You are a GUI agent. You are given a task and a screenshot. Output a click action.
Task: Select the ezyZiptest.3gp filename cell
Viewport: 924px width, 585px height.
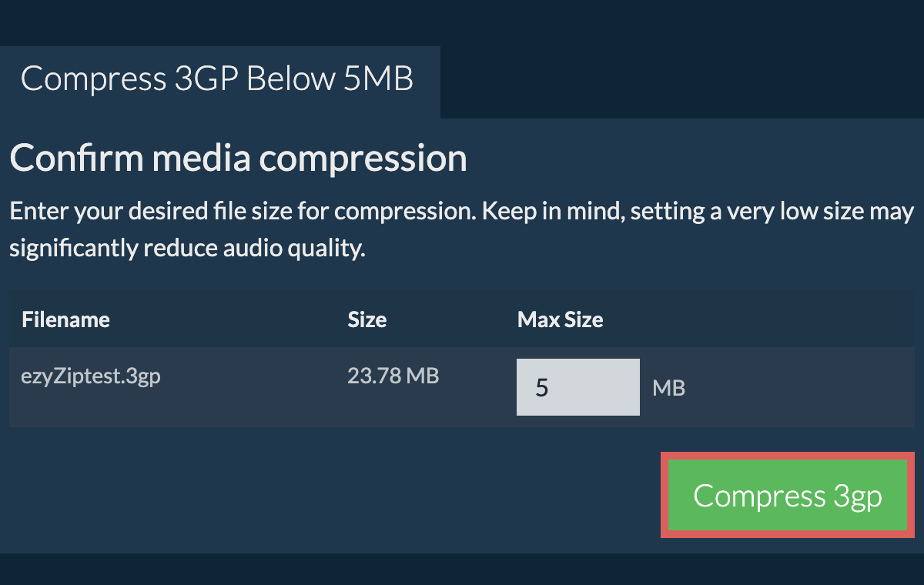pos(91,376)
